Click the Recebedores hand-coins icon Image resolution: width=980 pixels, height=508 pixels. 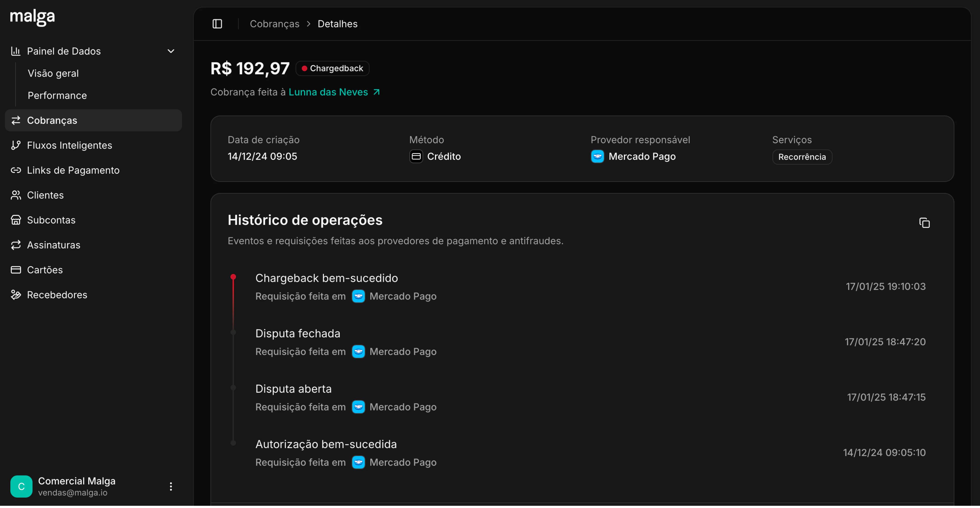click(16, 295)
